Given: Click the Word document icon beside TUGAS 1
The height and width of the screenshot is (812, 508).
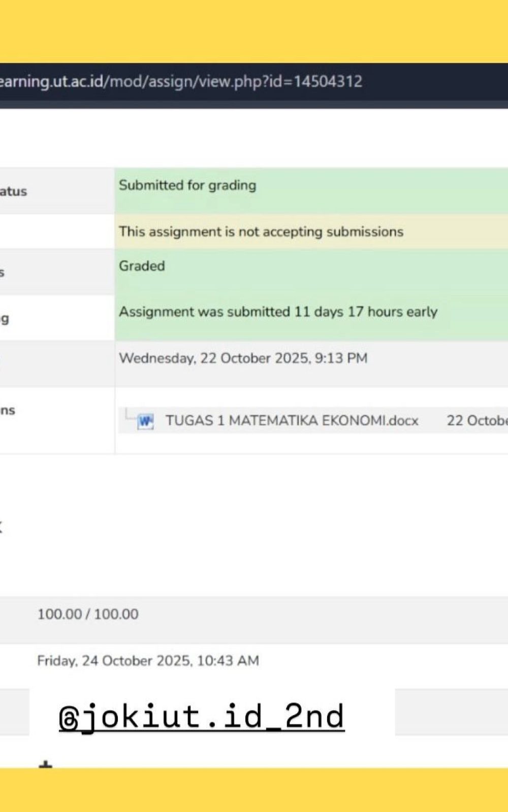Looking at the screenshot, I should (145, 421).
